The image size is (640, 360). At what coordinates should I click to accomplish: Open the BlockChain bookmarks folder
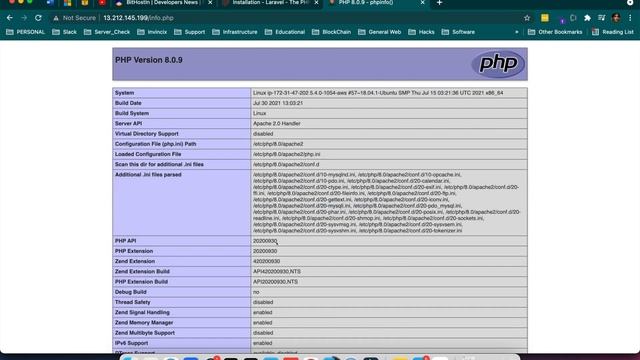click(x=331, y=32)
